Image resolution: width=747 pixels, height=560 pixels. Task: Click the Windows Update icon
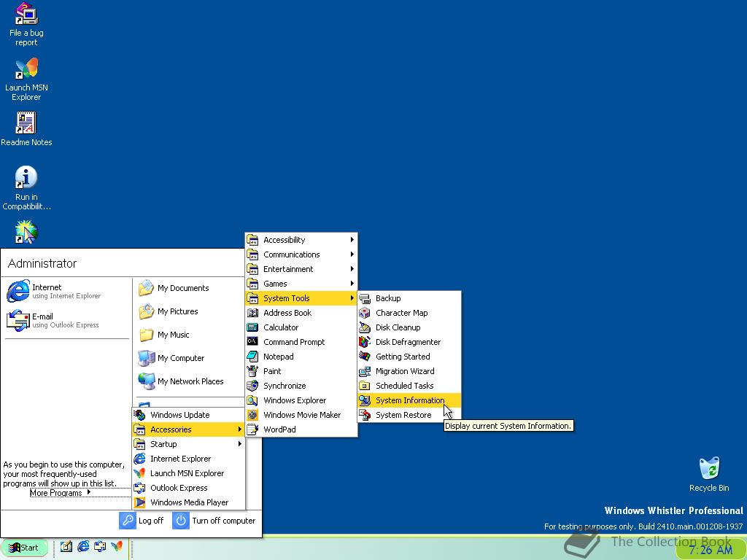pyautogui.click(x=139, y=415)
